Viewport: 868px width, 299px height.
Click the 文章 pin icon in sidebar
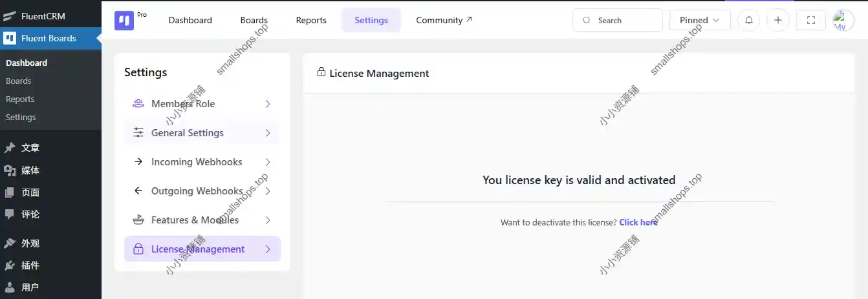10,148
